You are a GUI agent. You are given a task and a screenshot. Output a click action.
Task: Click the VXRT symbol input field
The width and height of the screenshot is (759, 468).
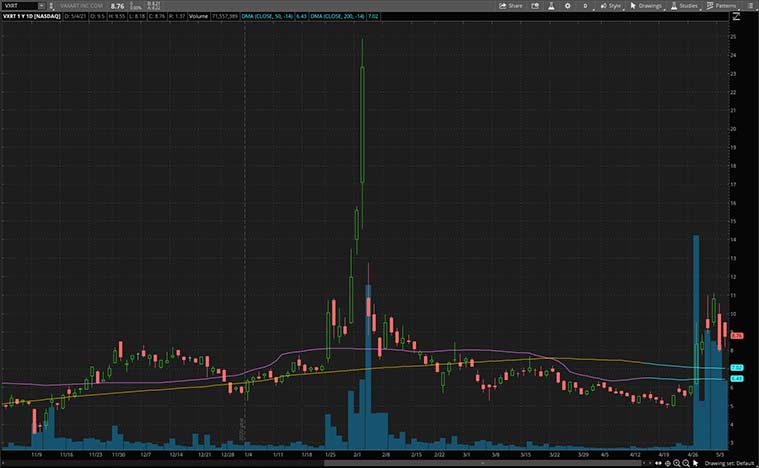[18, 5]
